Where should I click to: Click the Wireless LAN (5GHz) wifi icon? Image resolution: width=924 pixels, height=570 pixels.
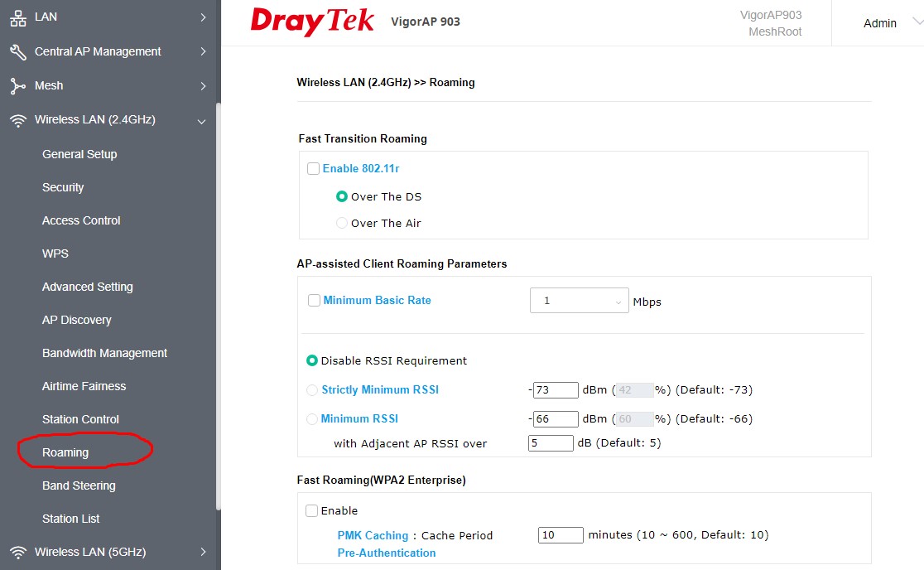tap(17, 553)
